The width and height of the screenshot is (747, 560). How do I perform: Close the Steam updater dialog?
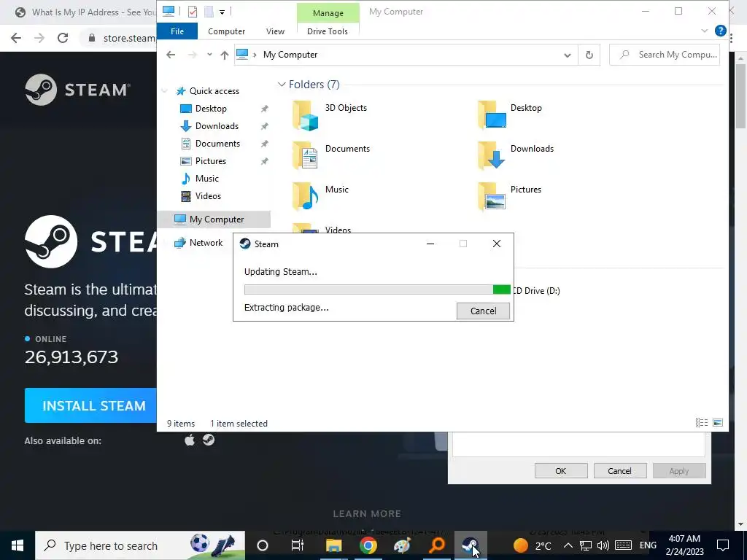coord(496,244)
